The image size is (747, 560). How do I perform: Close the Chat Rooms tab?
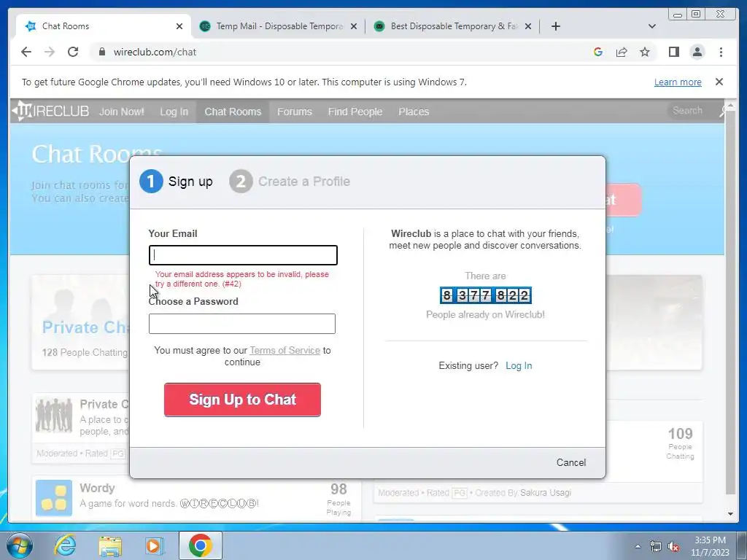click(179, 26)
